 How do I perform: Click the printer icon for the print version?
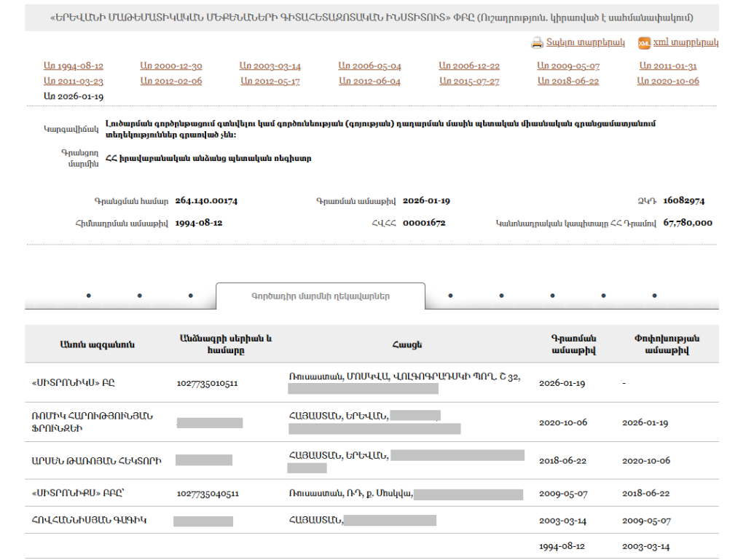point(537,43)
